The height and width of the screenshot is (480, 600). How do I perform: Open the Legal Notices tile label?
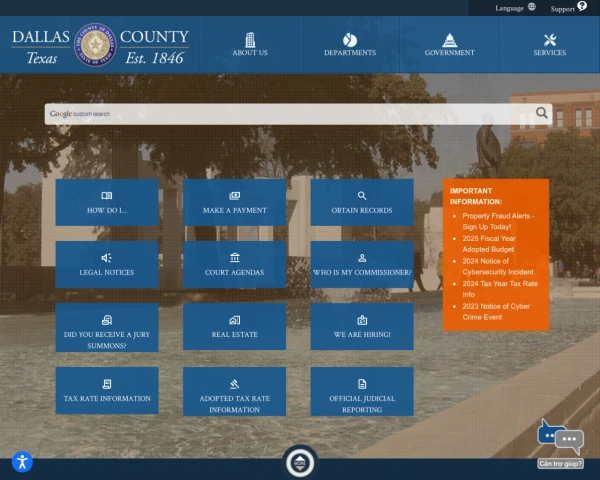click(x=107, y=272)
